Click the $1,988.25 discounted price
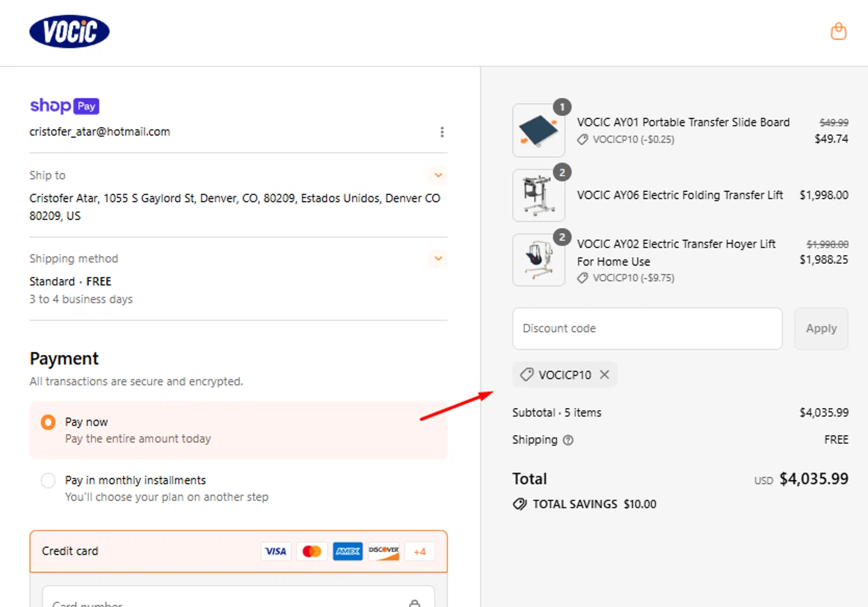 (824, 260)
